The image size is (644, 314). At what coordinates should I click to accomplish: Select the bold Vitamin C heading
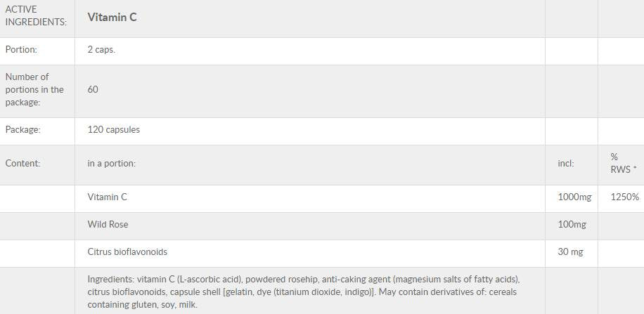pyautogui.click(x=112, y=17)
